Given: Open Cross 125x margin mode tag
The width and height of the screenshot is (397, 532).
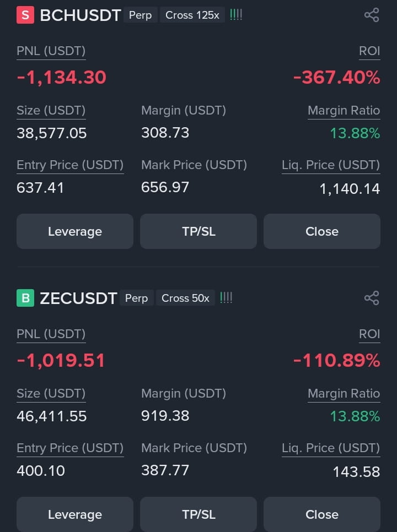Looking at the screenshot, I should [x=192, y=15].
